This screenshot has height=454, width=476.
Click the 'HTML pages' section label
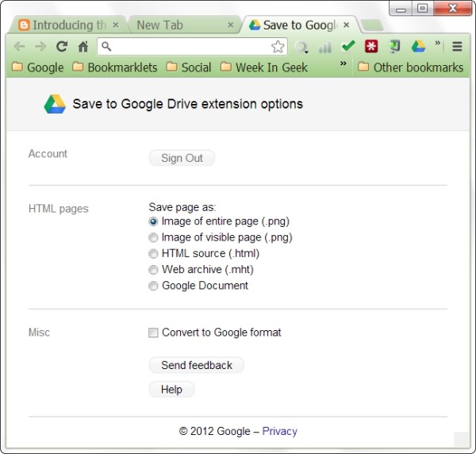pos(58,209)
